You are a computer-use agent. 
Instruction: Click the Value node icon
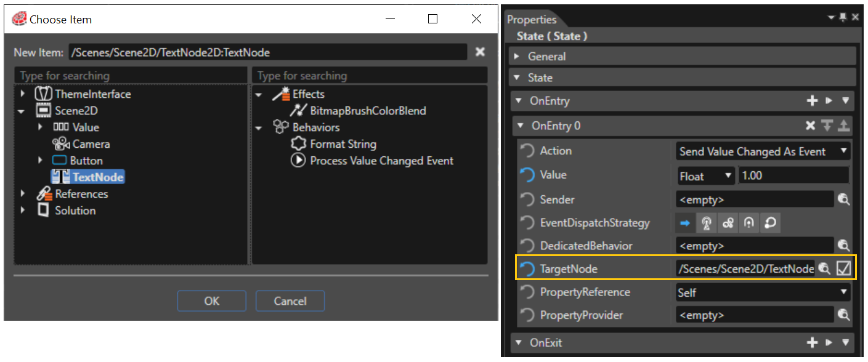tap(61, 127)
